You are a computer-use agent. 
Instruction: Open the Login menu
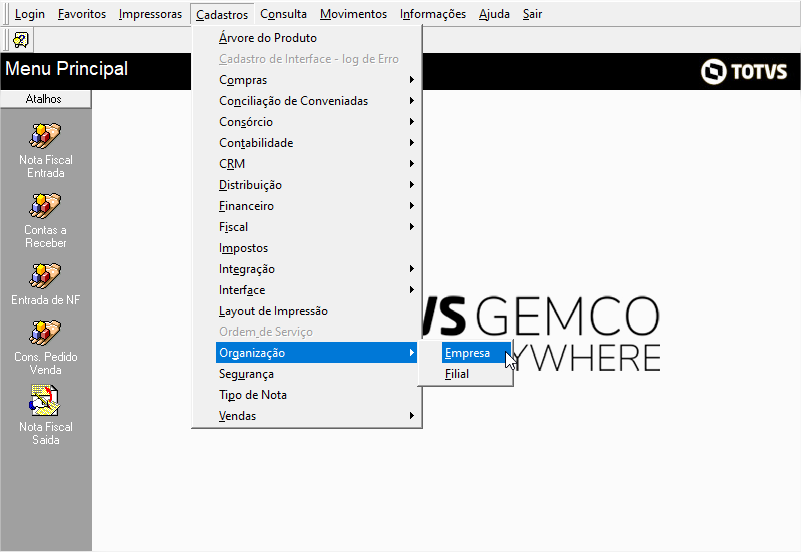pos(30,14)
